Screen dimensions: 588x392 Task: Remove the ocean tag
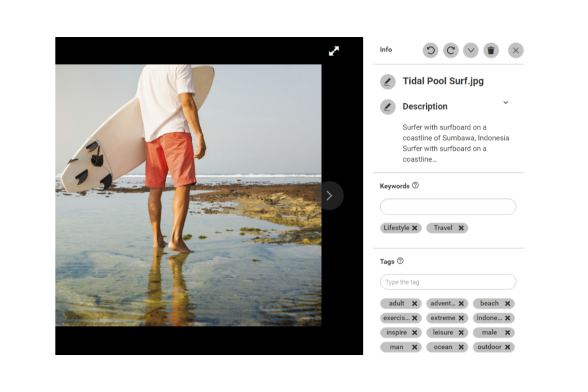(461, 347)
